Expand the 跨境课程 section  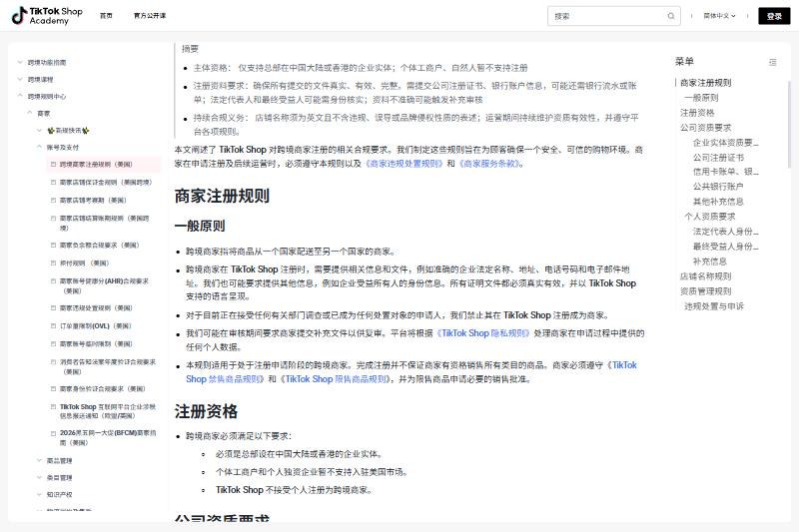[20, 80]
